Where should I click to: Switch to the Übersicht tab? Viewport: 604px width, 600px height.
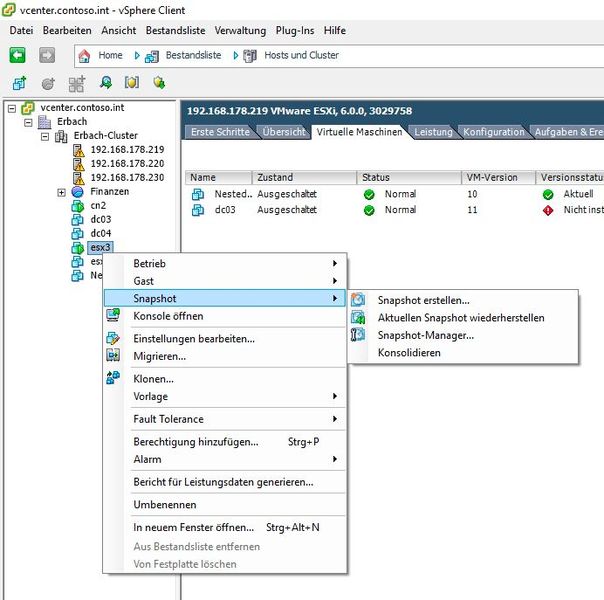click(284, 132)
